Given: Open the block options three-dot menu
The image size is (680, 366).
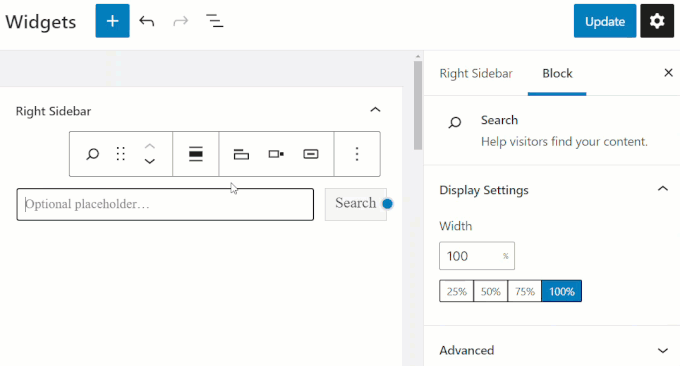Looking at the screenshot, I should [357, 154].
